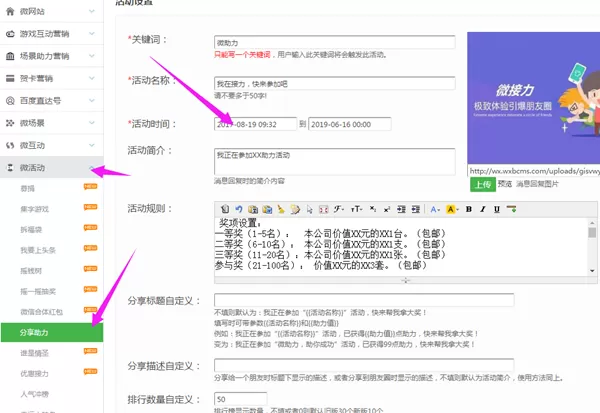Expand the 场景助力营销 chevron
This screenshot has height=413, width=600.
(92, 56)
